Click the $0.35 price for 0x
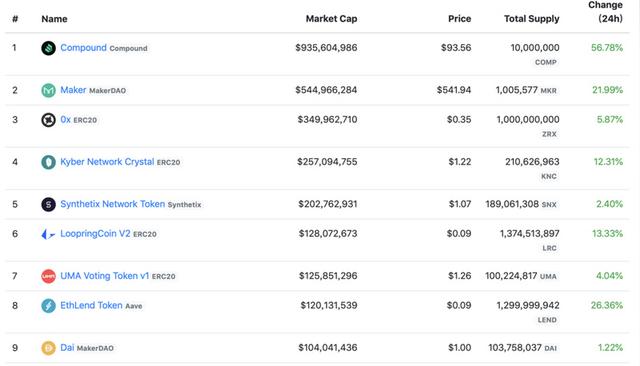 459,120
